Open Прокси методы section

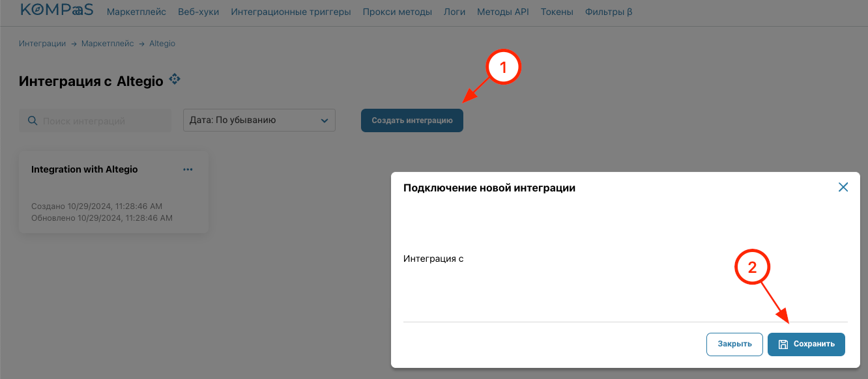(x=397, y=12)
